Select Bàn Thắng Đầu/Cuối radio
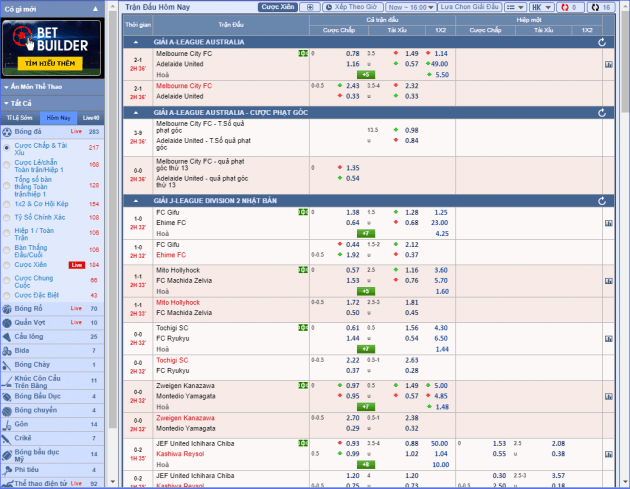Viewport: 630px width, 489px height. point(6,250)
